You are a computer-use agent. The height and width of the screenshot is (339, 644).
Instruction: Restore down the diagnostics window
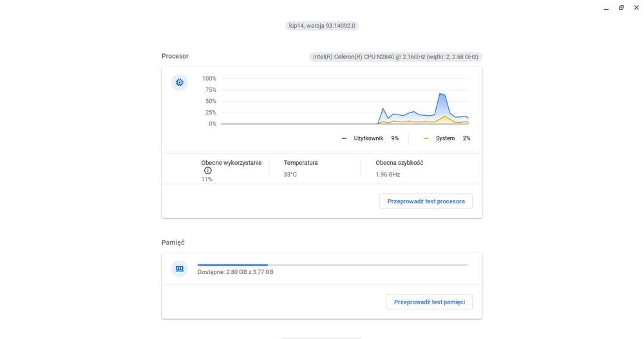tap(621, 8)
